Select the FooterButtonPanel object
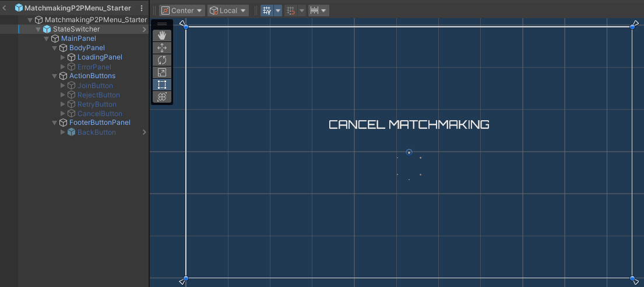The height and width of the screenshot is (287, 644). click(x=100, y=123)
